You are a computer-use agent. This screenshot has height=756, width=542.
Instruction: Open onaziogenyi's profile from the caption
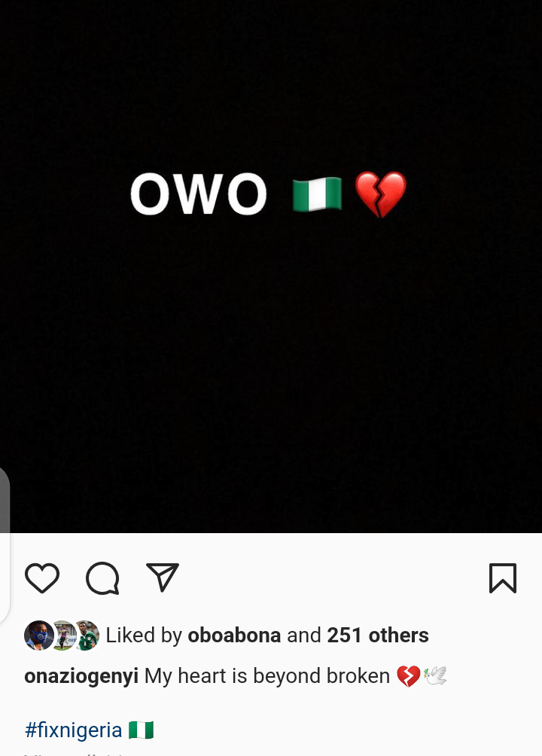[81, 675]
